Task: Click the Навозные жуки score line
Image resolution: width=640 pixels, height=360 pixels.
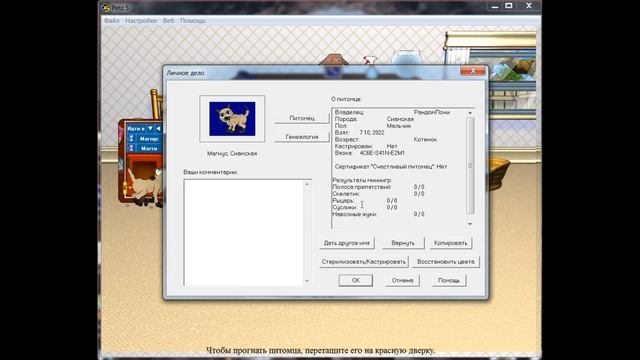Action: [378, 214]
